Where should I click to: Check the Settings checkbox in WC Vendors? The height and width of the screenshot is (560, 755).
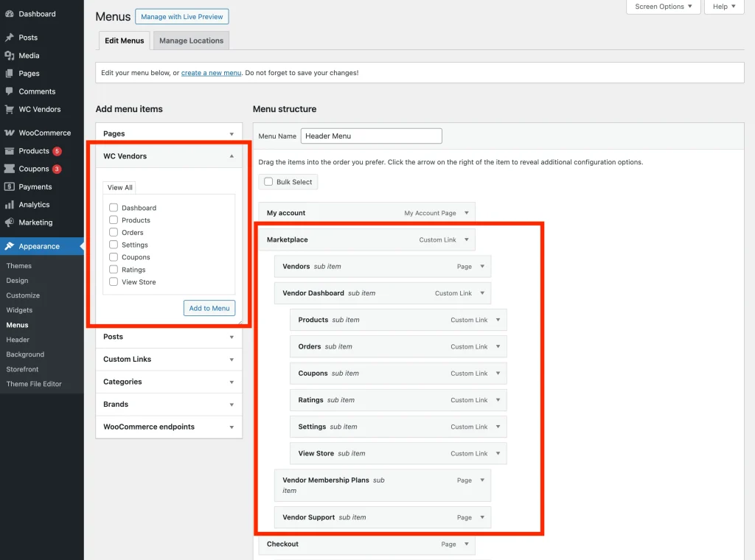pyautogui.click(x=114, y=245)
